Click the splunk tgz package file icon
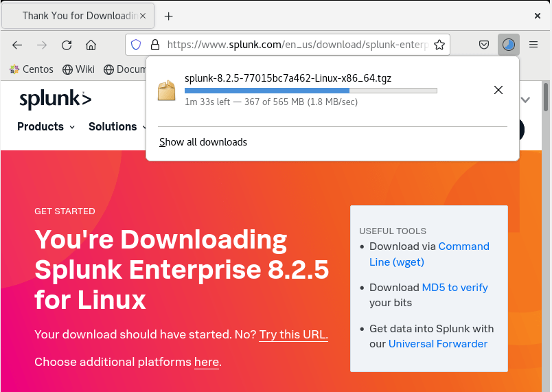 [166, 91]
